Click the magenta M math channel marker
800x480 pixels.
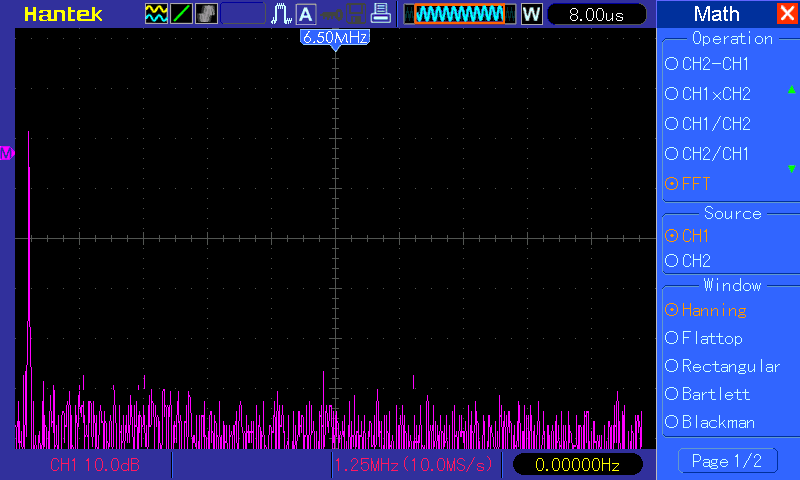click(7, 153)
